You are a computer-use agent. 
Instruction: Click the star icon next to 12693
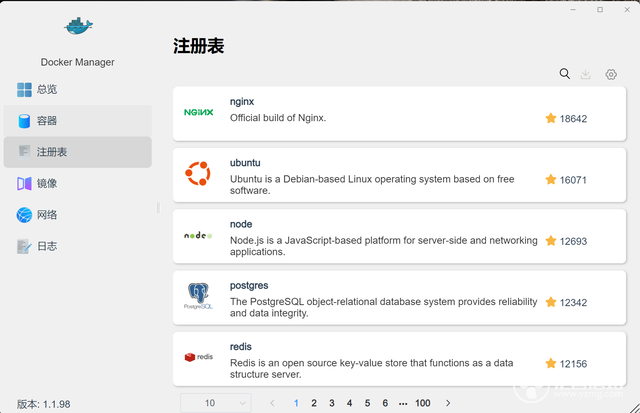[551, 241]
